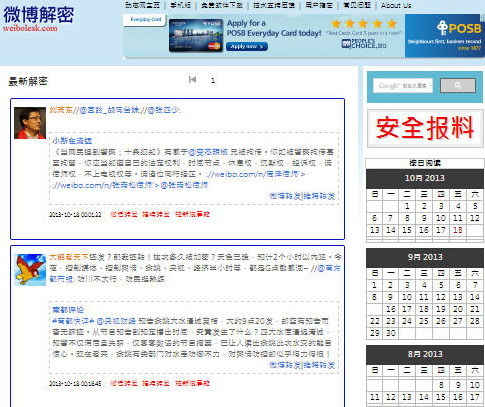Open the red 安全报料 banner

coord(425,128)
